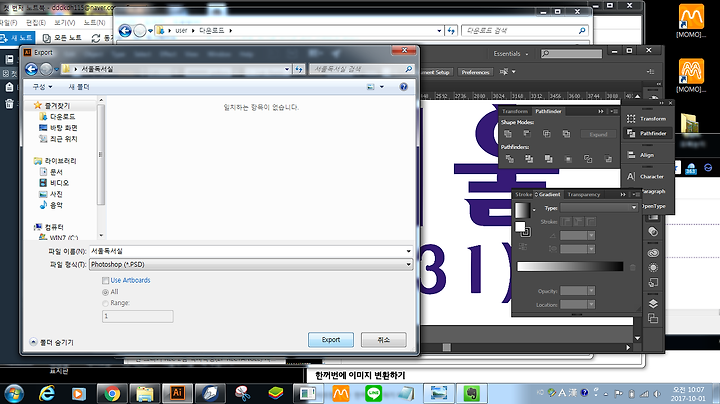This screenshot has width=720, height=404.
Task: Switch to the Transform tab
Action: pos(515,112)
